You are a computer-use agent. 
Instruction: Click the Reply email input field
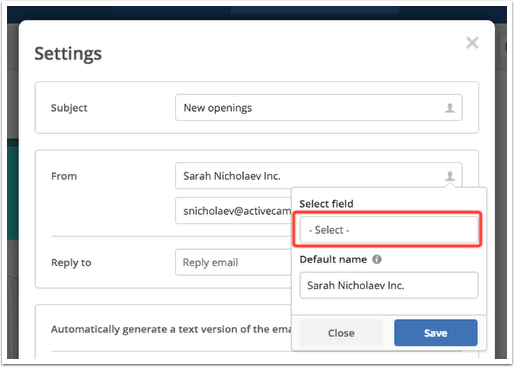coord(233,262)
